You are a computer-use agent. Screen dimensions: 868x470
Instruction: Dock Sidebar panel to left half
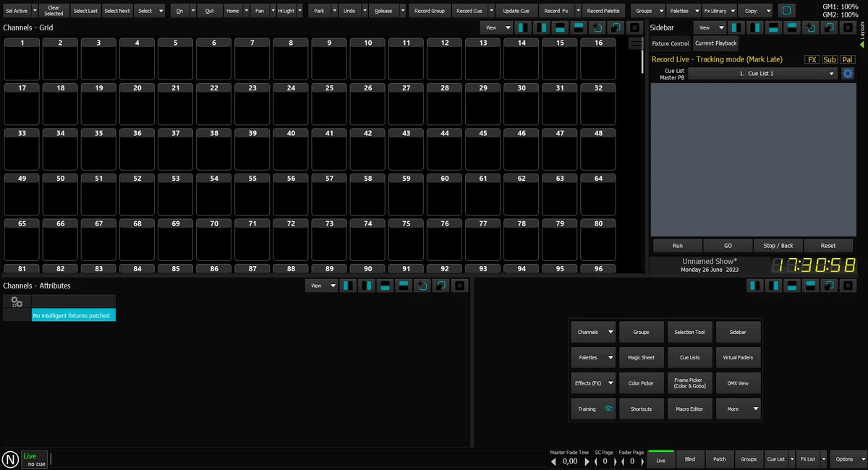click(736, 27)
